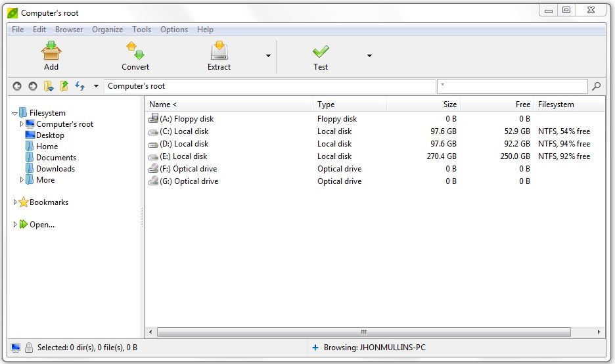Click the Add to archive icon

pos(51,51)
